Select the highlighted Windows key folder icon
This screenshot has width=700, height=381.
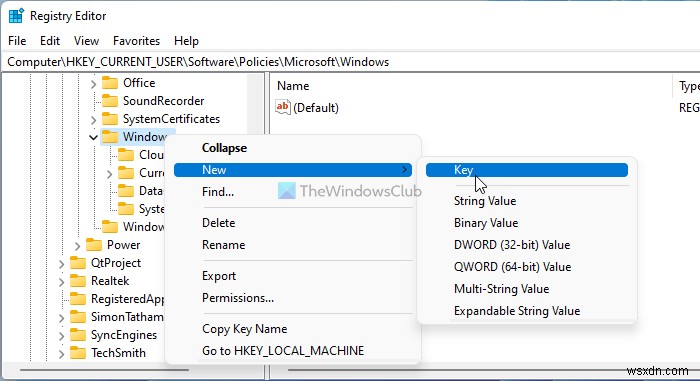tap(110, 137)
